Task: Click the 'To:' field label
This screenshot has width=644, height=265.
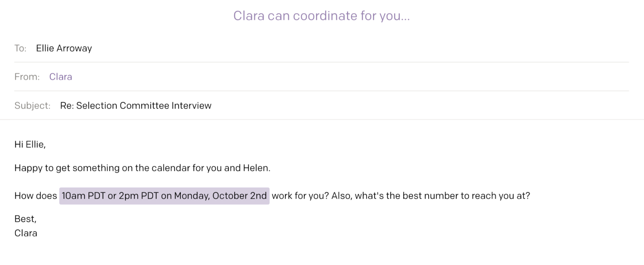Action: [20, 48]
